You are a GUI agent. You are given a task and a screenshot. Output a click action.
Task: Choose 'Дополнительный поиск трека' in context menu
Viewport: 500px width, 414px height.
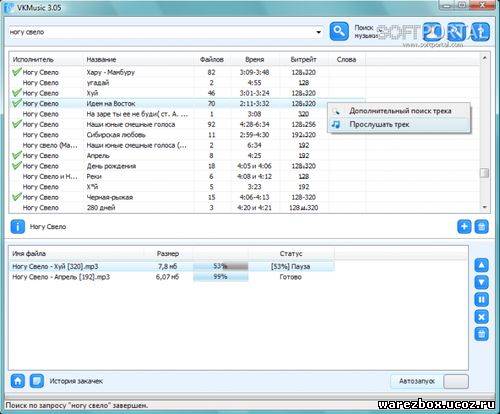point(400,111)
